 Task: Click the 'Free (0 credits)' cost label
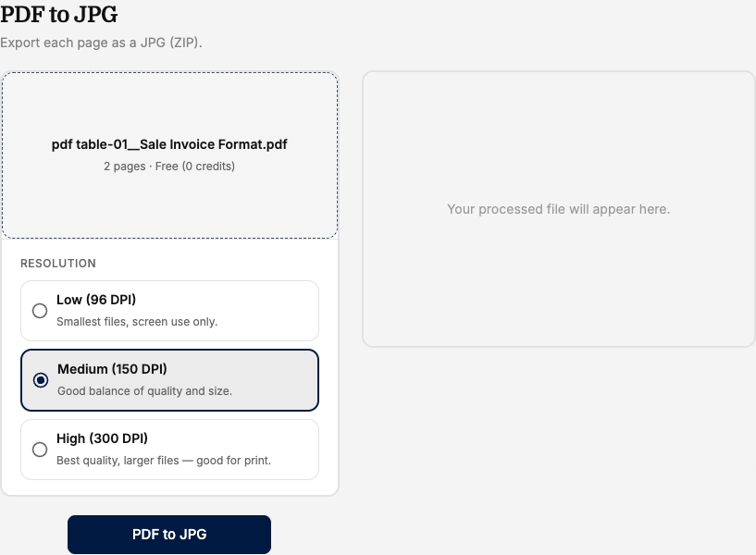click(x=195, y=166)
